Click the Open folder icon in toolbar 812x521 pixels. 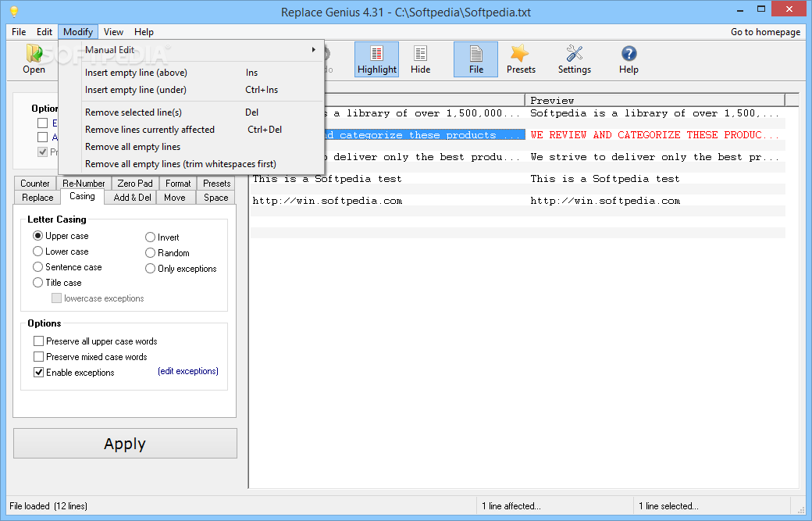coord(34,59)
